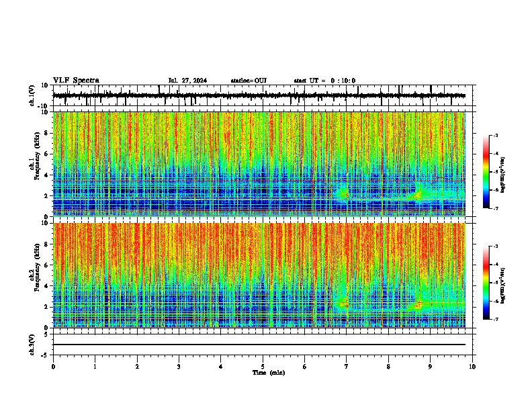Click the "-7" label below the ch.2 colorbar

point(495,319)
